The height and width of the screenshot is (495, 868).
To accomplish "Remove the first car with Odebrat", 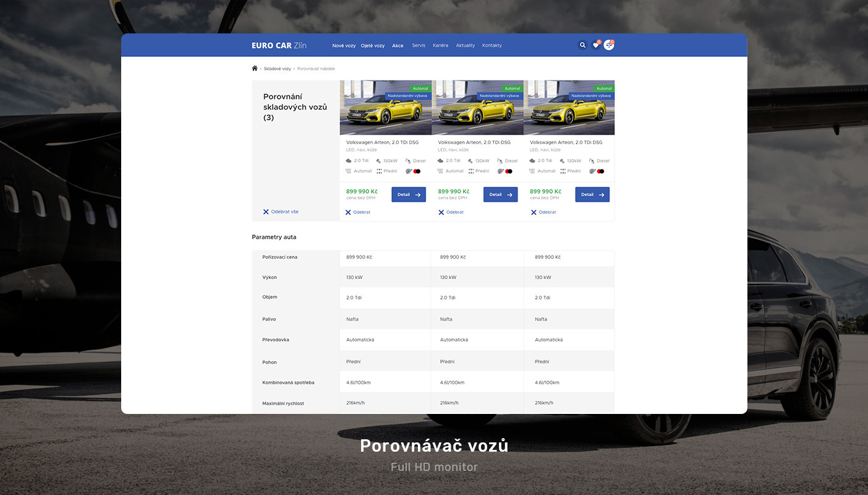I will (357, 212).
